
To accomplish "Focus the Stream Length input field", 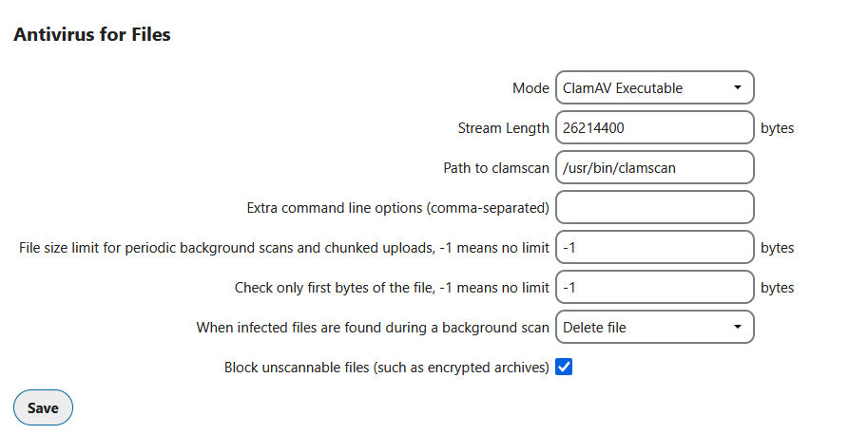I will tap(654, 128).
